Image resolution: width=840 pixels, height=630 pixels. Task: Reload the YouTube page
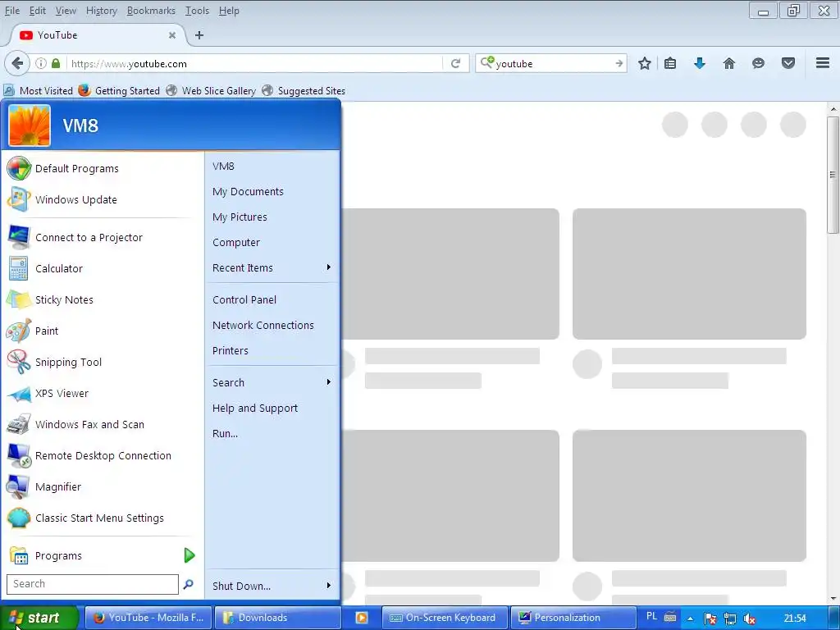(455, 64)
